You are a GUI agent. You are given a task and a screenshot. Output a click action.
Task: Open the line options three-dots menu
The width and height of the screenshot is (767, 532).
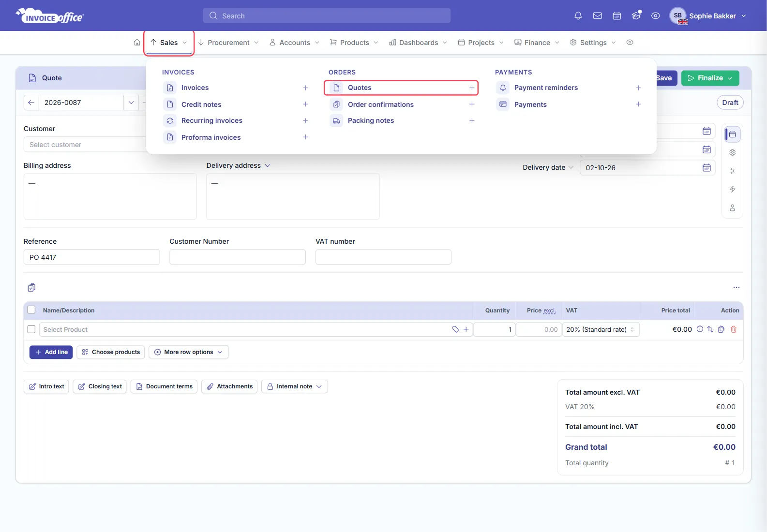[737, 287]
